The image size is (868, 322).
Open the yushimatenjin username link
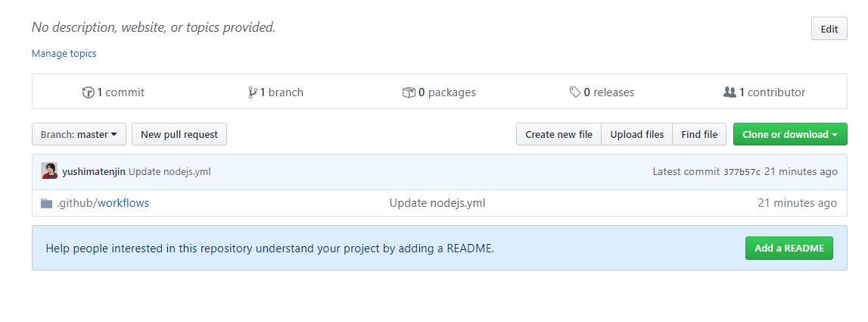(94, 172)
